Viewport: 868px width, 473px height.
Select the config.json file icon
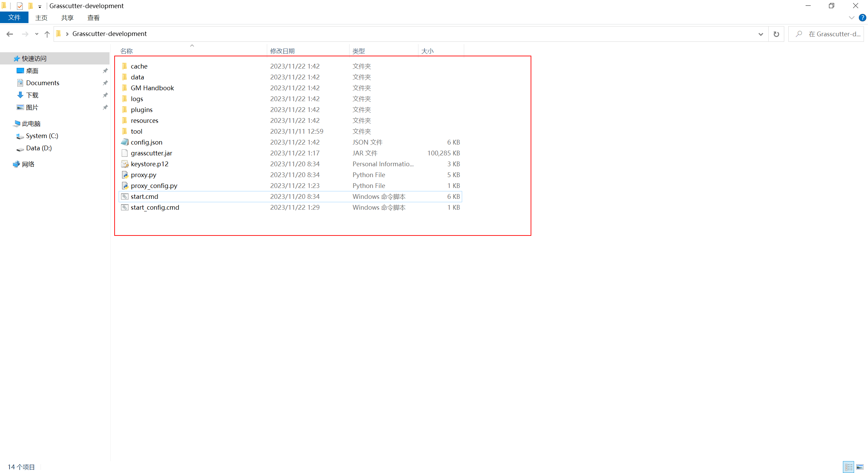(x=125, y=142)
